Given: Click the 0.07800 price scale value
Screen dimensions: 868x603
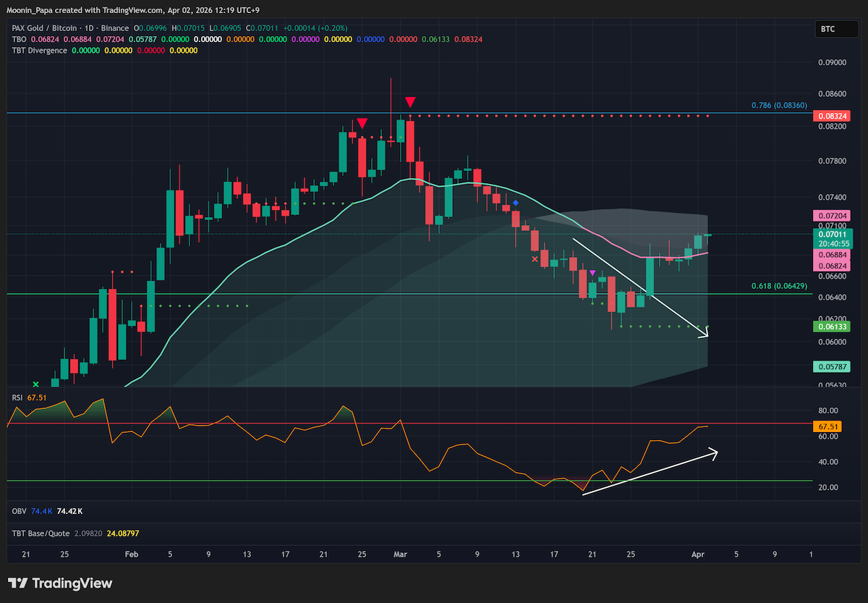Looking at the screenshot, I should point(832,161).
